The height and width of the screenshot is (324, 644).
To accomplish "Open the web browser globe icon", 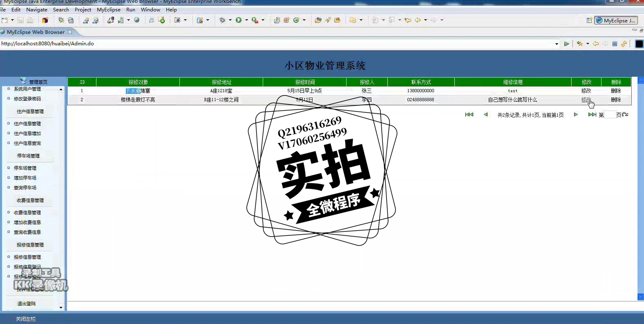I will click(137, 20).
